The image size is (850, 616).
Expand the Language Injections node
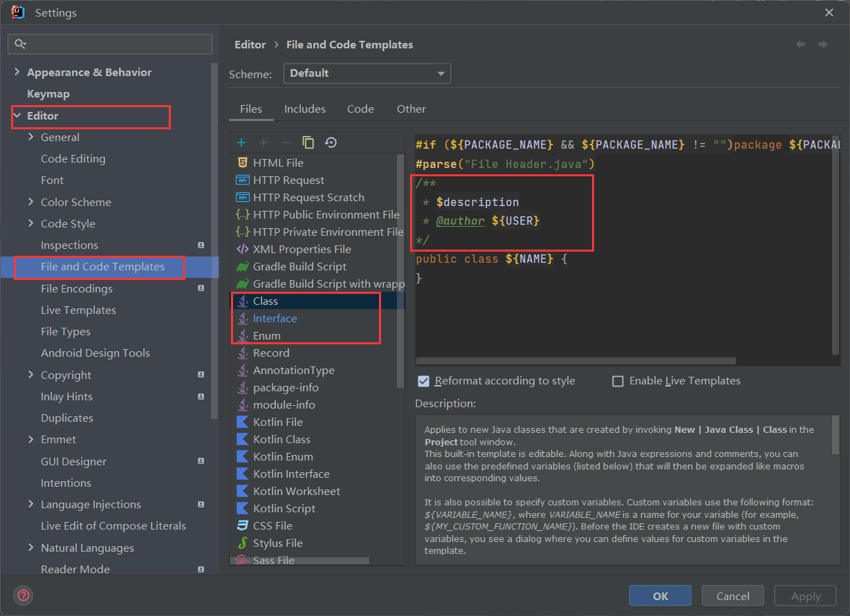click(x=31, y=504)
